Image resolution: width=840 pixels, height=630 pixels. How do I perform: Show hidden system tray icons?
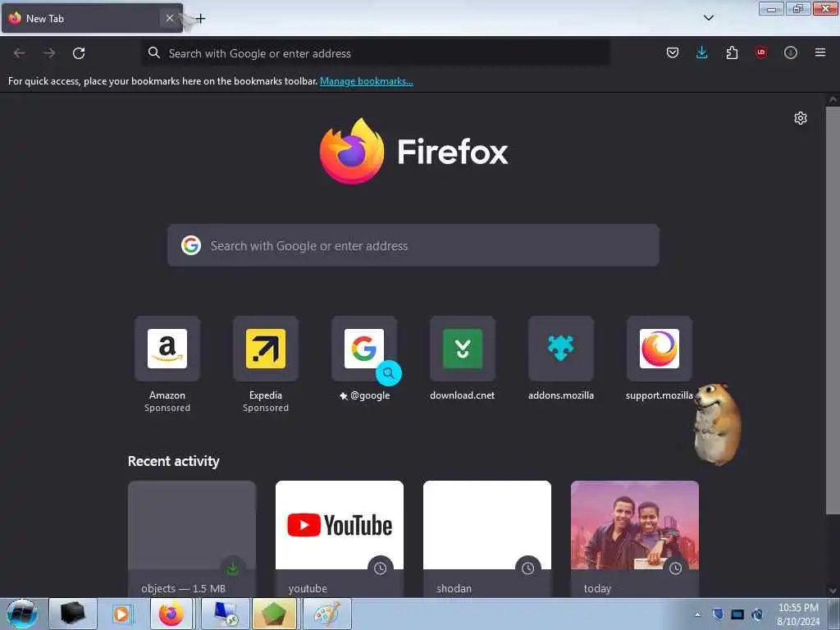pos(697,614)
